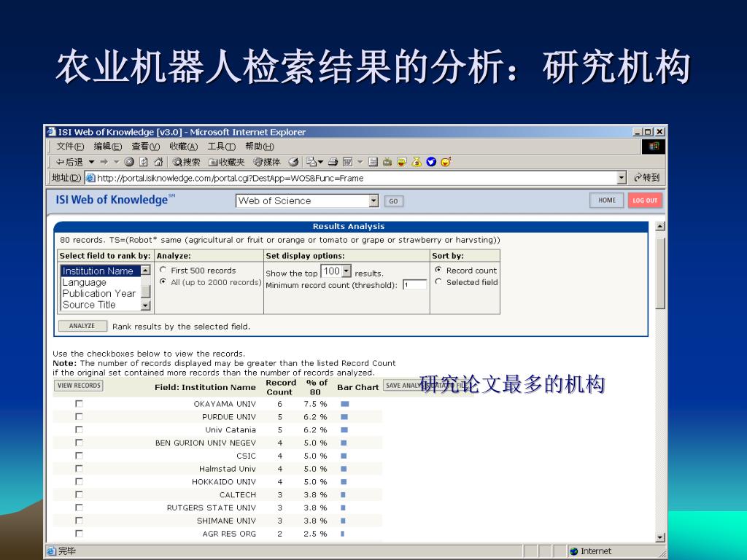The height and width of the screenshot is (560, 747).
Task: Click the yellow laughing face toolbar icon
Action: coord(402,162)
